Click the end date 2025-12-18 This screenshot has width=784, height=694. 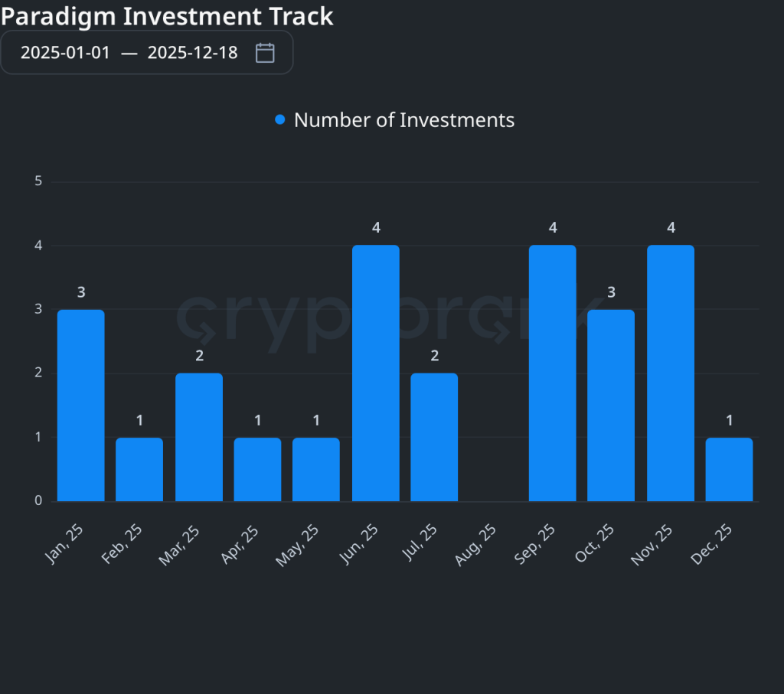(x=192, y=53)
